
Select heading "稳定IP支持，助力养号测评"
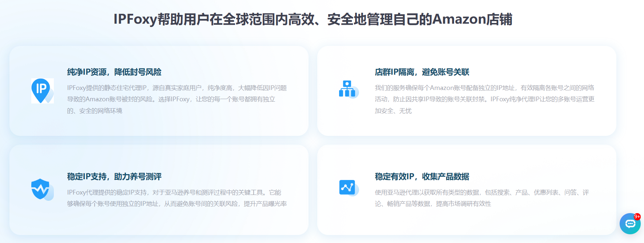tap(114, 177)
